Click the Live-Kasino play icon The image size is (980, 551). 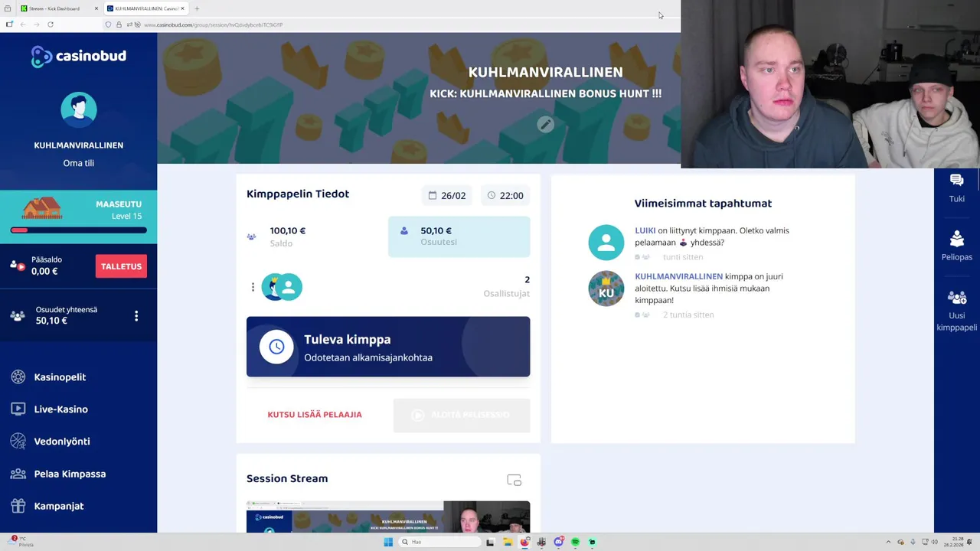click(18, 409)
